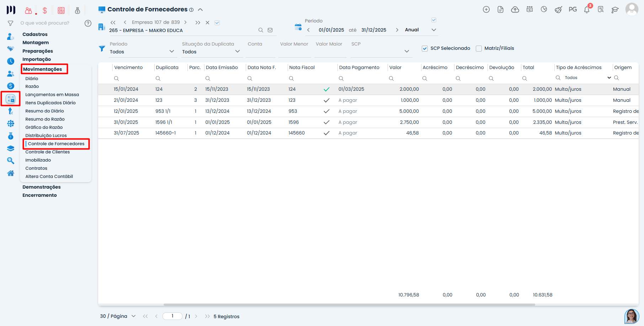Click the envelope icon next to company name
644x326 pixels.
click(x=270, y=30)
